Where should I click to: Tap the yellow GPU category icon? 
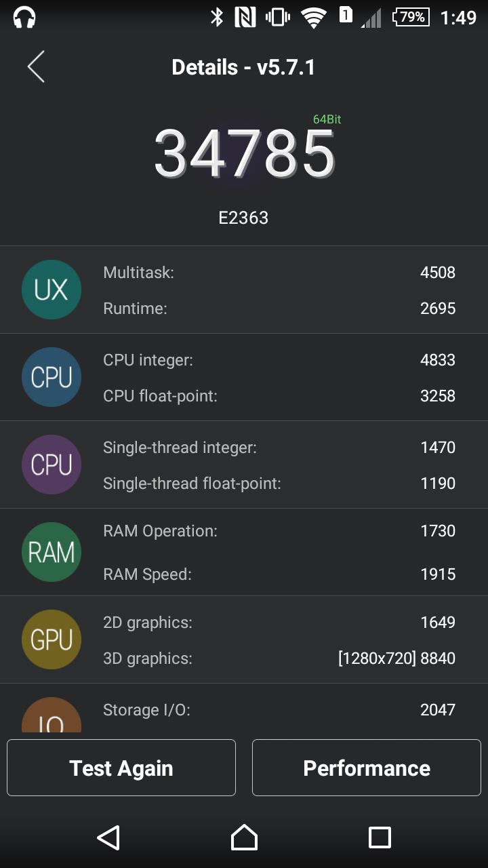click(52, 639)
